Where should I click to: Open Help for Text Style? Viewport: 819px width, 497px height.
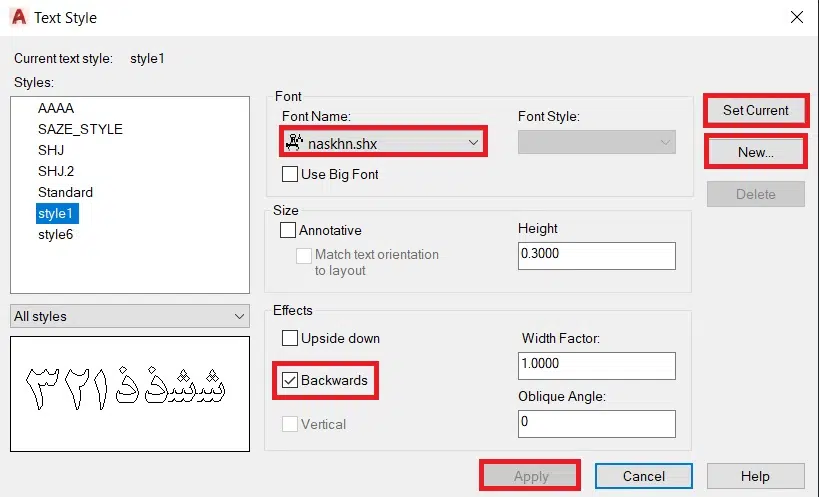tap(755, 476)
